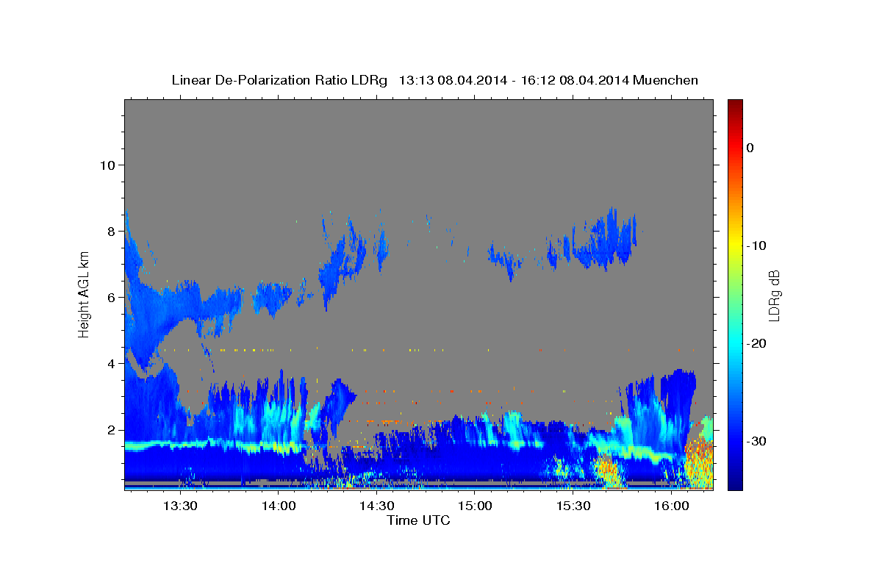The image size is (882, 588).
Task: Click the height tick label 6
Action: tap(110, 297)
